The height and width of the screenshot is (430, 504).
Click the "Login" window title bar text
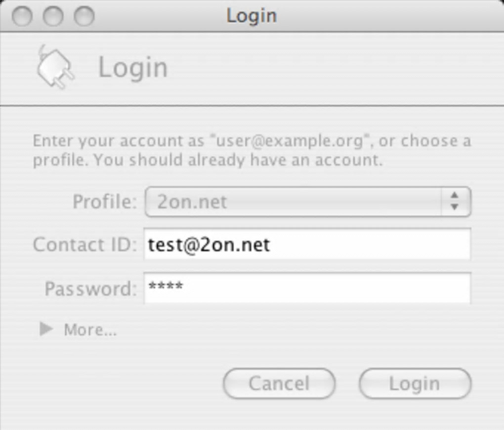[252, 16]
